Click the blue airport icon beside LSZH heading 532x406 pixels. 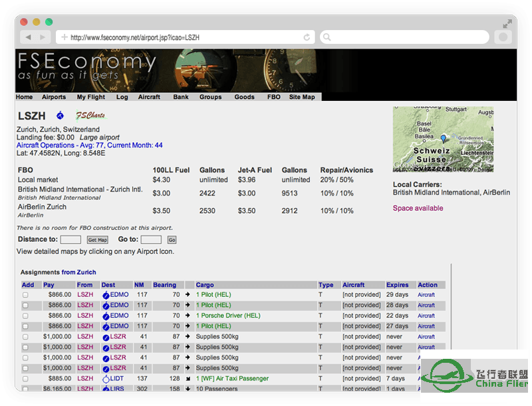click(x=60, y=116)
